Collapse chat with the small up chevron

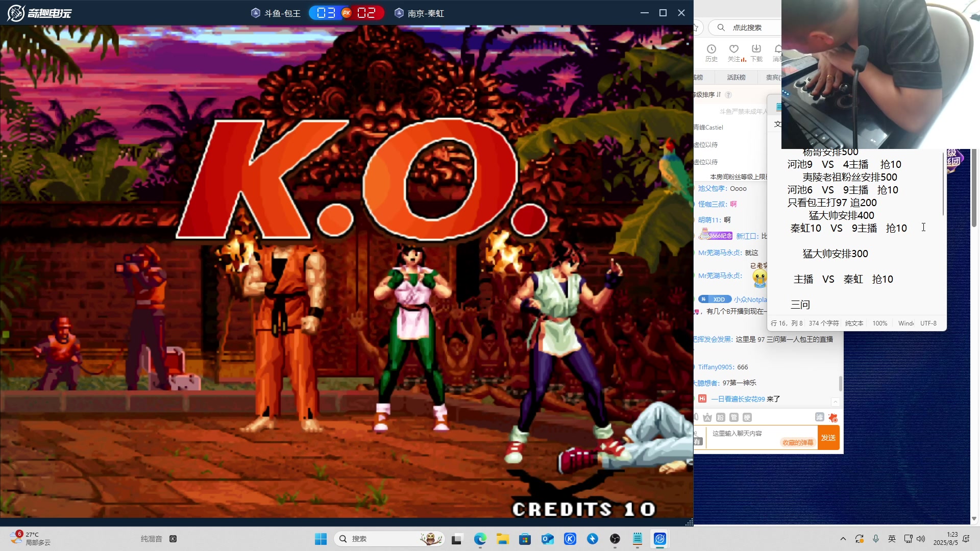point(835,402)
